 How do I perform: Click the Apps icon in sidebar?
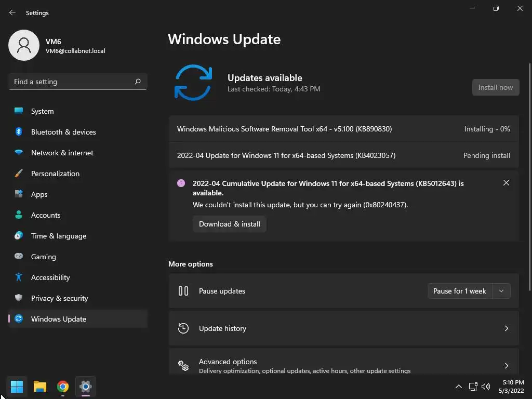(19, 194)
